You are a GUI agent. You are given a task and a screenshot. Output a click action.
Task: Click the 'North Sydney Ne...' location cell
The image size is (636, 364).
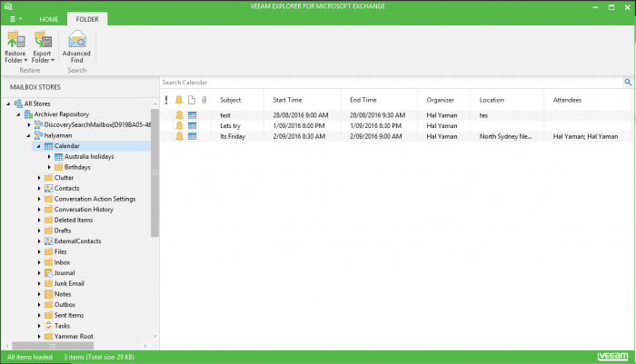tap(505, 136)
